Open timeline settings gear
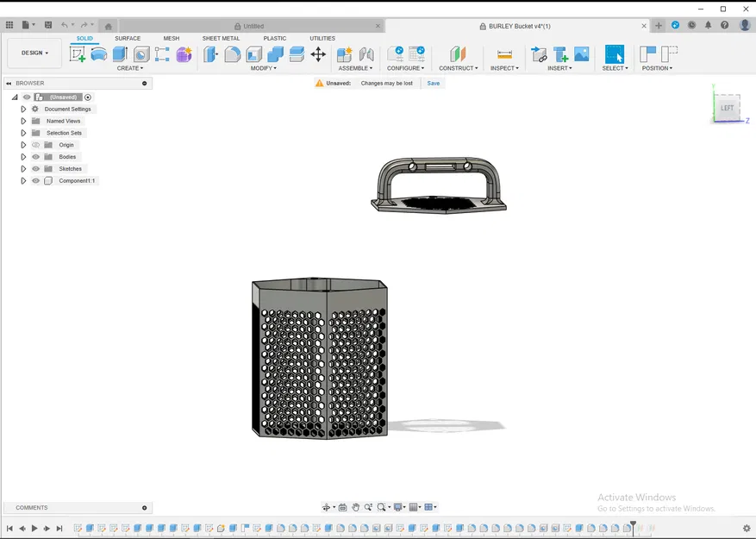Image resolution: width=756 pixels, height=539 pixels. (x=747, y=529)
